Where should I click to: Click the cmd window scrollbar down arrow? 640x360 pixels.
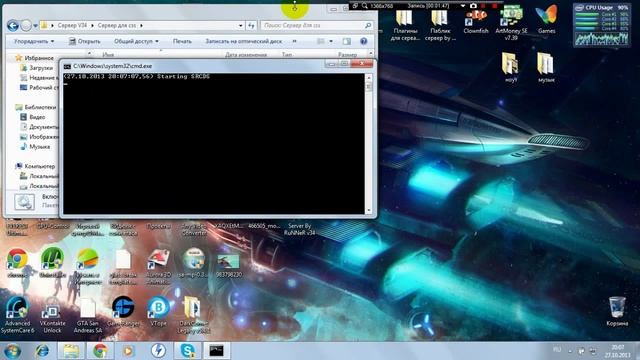pos(369,211)
